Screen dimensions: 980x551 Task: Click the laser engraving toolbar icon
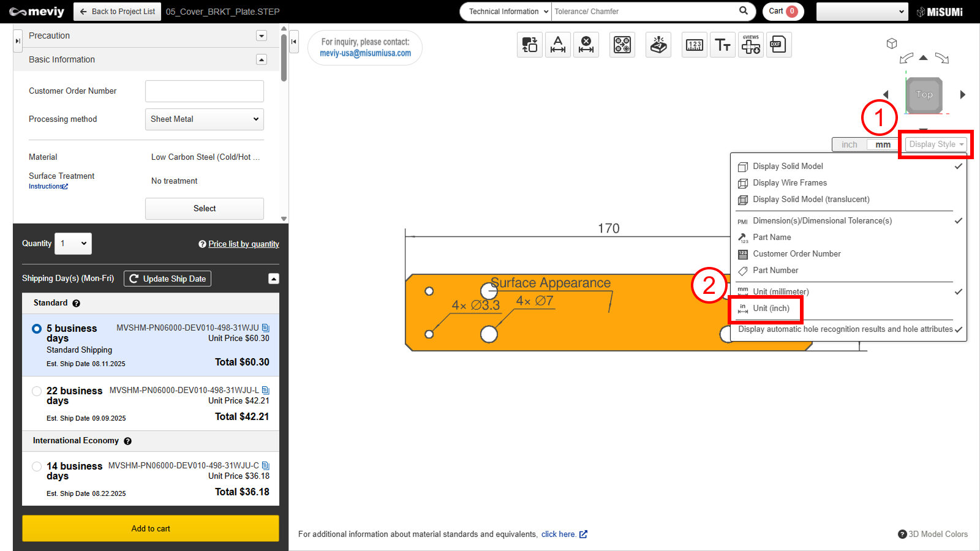click(x=658, y=45)
